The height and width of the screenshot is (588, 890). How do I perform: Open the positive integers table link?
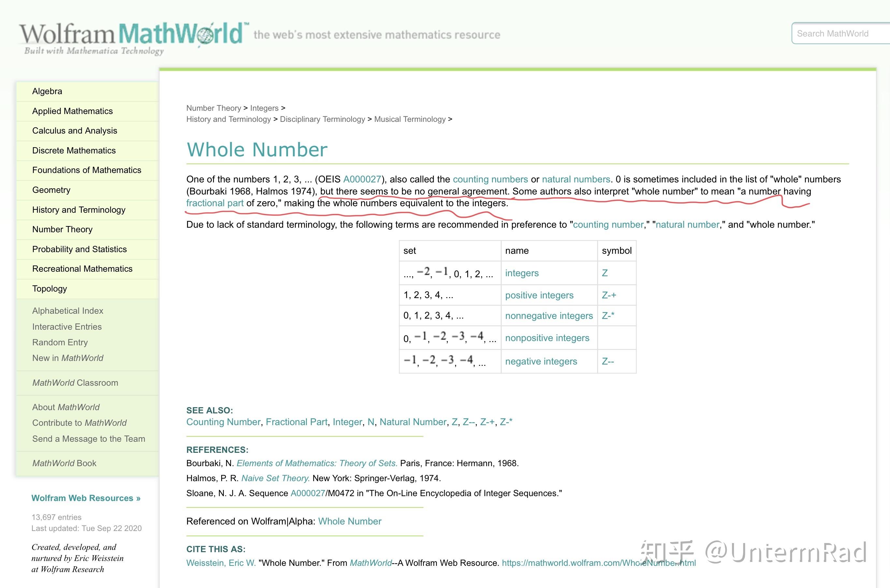point(539,295)
